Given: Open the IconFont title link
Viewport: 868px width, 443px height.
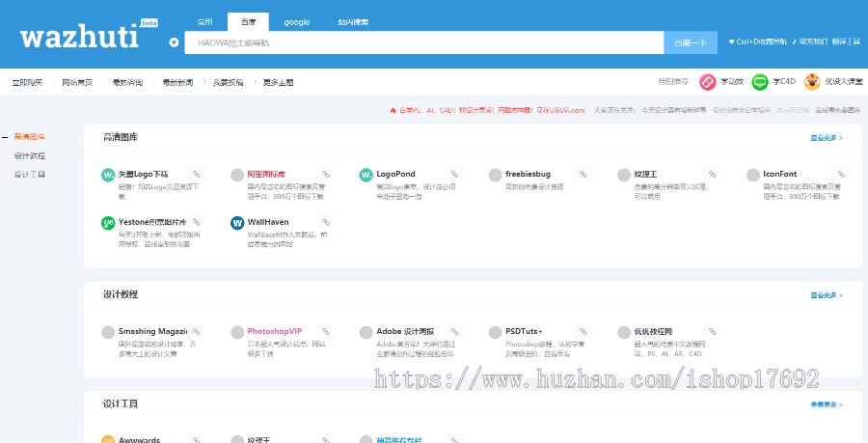Looking at the screenshot, I should (780, 174).
